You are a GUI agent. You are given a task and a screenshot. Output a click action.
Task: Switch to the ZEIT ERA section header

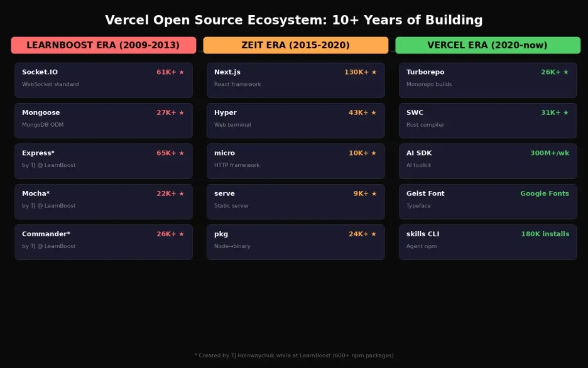295,45
